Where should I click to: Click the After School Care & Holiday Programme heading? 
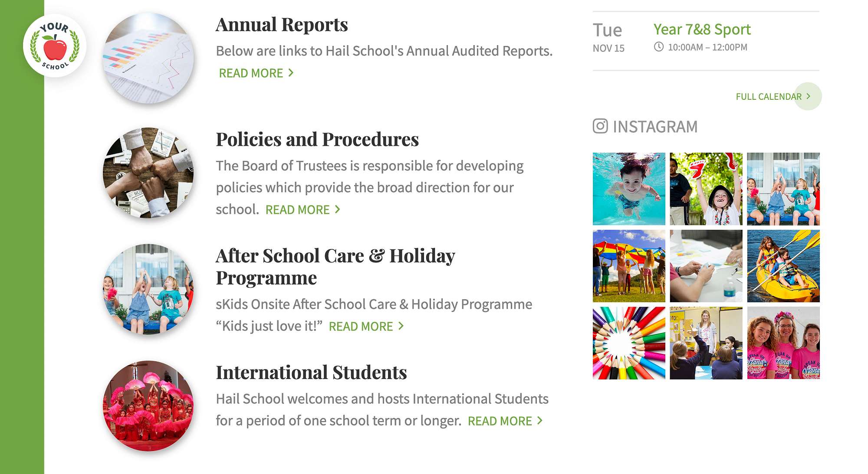pyautogui.click(x=335, y=267)
